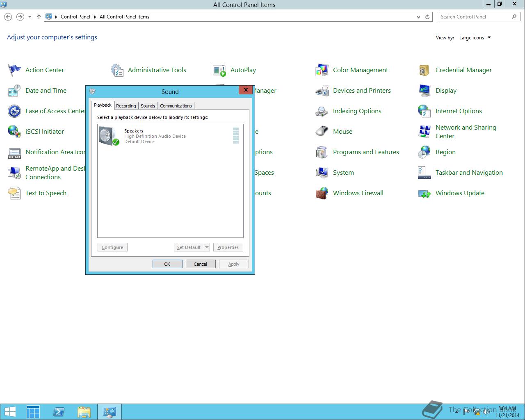Screen dimensions: 525x420
Task: Open the Ease of Access Center icon
Action: click(14, 111)
